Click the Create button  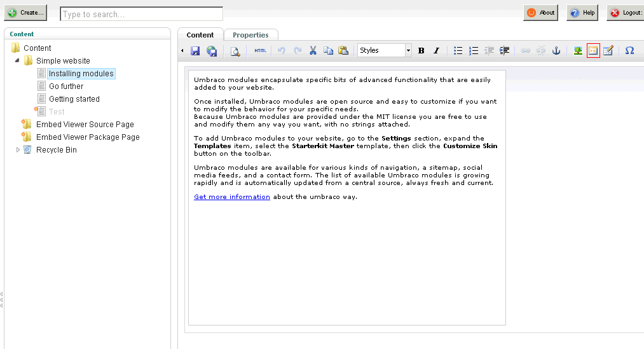pyautogui.click(x=25, y=13)
